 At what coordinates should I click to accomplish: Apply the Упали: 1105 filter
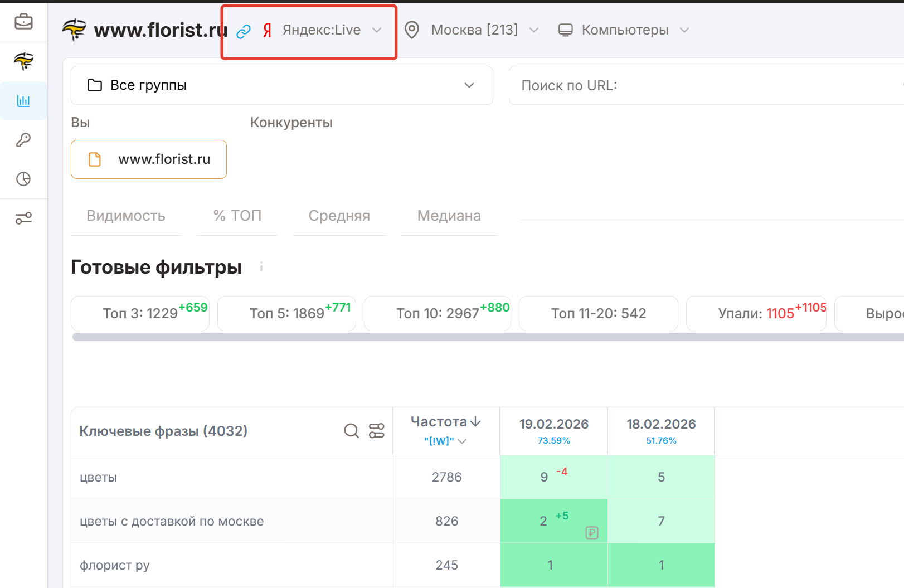[x=756, y=313]
